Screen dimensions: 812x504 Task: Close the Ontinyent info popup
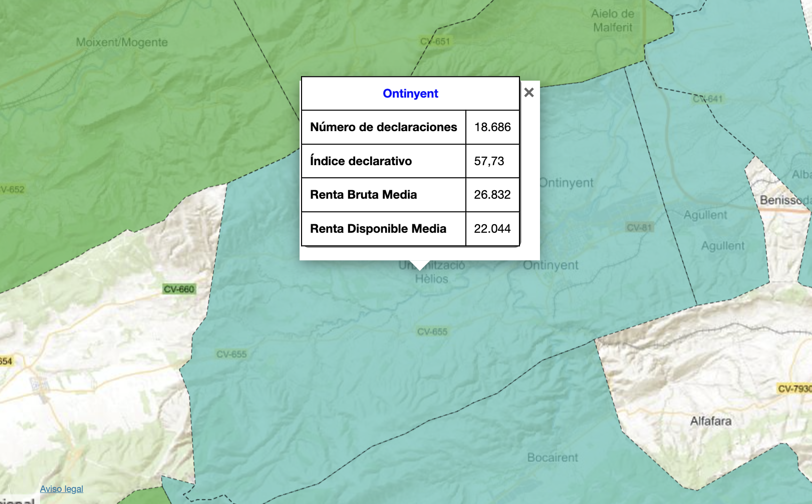tap(528, 93)
